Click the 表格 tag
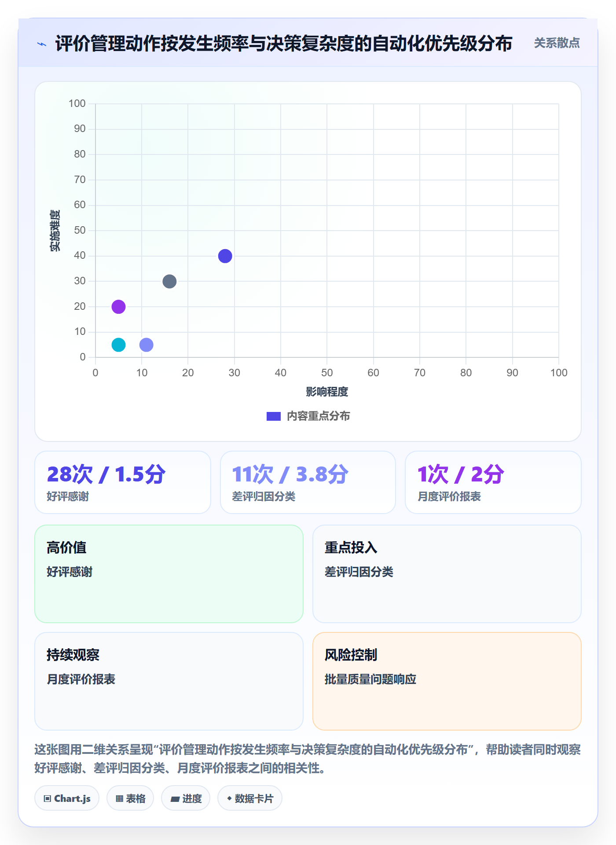 pos(130,798)
